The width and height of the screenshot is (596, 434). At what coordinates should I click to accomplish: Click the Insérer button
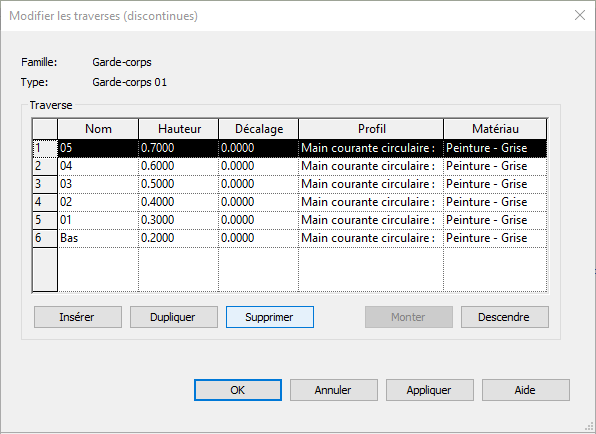point(78,317)
